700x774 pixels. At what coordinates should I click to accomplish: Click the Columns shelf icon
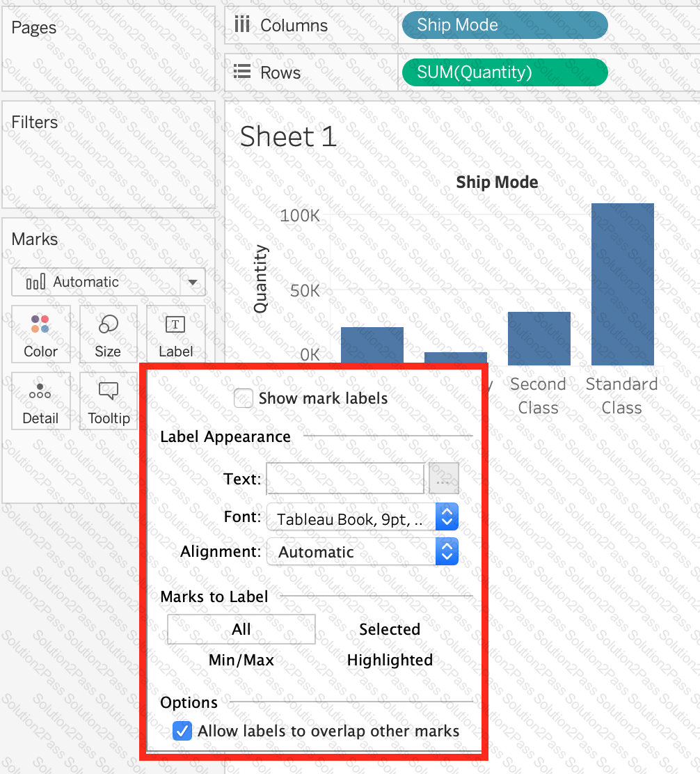pos(242,26)
